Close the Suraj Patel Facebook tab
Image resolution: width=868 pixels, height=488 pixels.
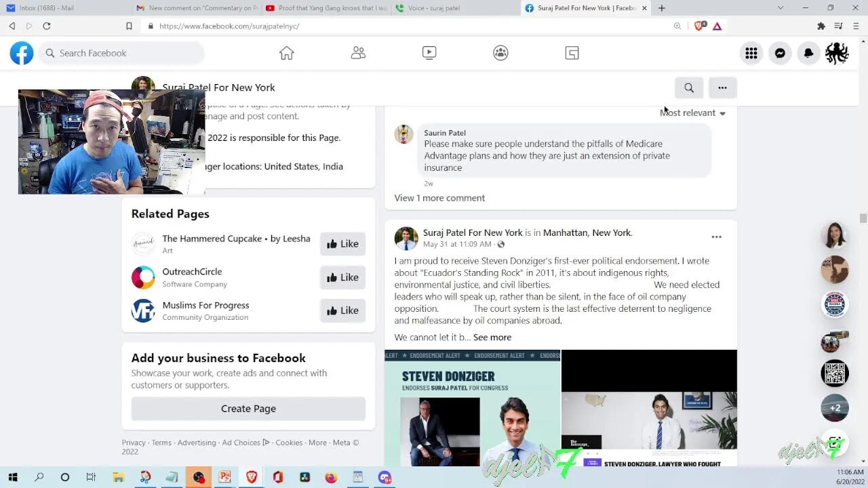pos(644,8)
